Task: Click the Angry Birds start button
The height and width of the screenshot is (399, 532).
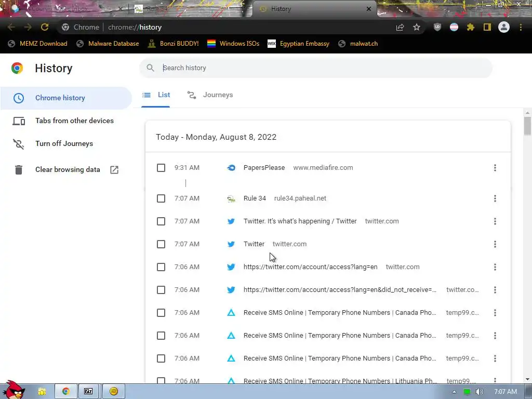Action: [x=14, y=390]
